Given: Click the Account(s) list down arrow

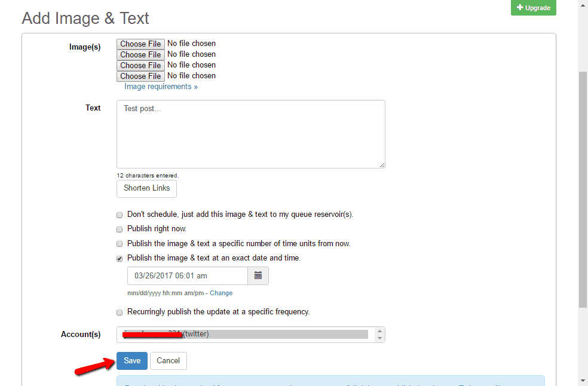Looking at the screenshot, I should tap(379, 338).
